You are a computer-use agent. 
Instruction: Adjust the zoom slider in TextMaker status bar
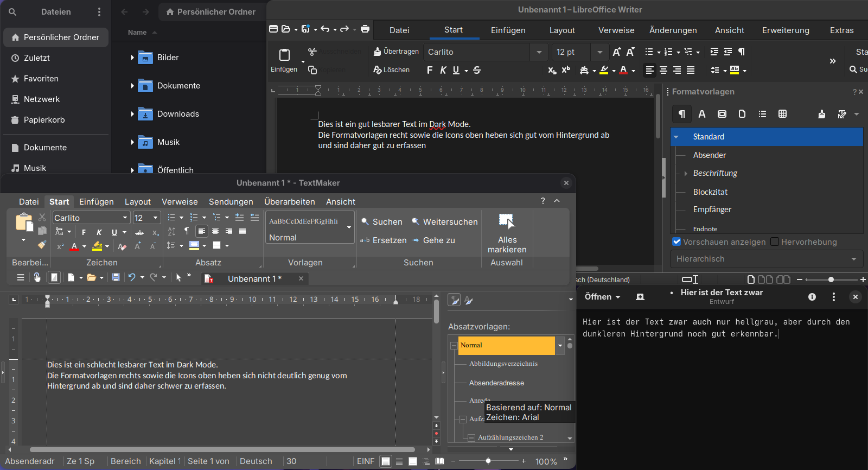488,461
